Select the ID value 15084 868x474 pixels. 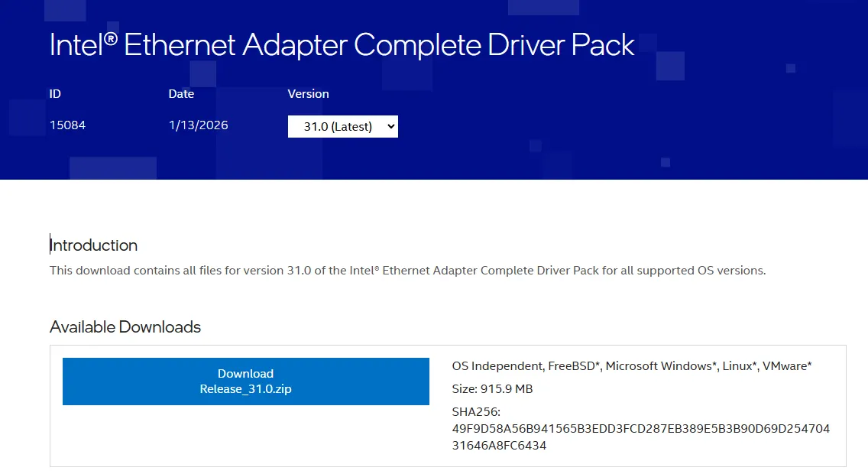pos(67,125)
